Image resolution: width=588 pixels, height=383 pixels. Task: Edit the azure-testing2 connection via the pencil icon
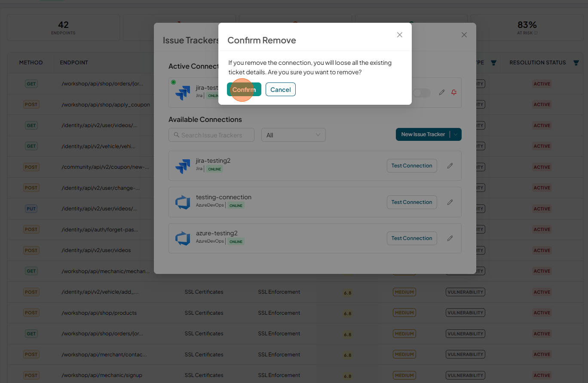pyautogui.click(x=450, y=238)
